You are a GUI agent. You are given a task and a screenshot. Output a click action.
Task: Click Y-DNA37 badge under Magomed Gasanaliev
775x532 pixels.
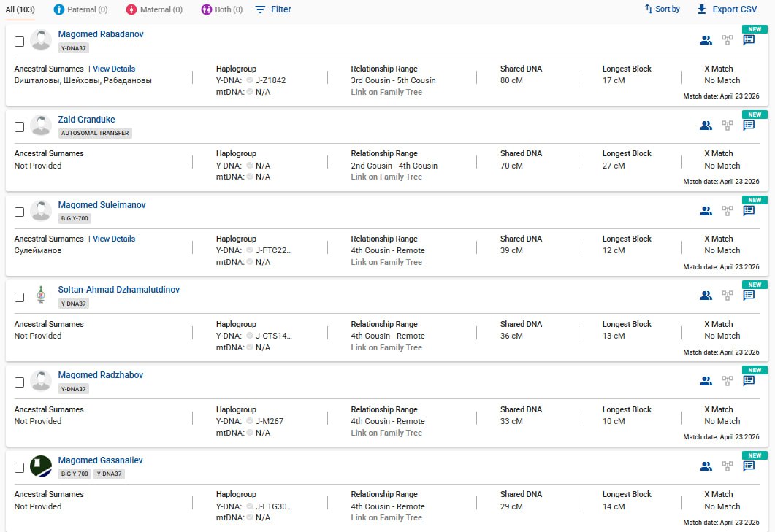click(110, 474)
